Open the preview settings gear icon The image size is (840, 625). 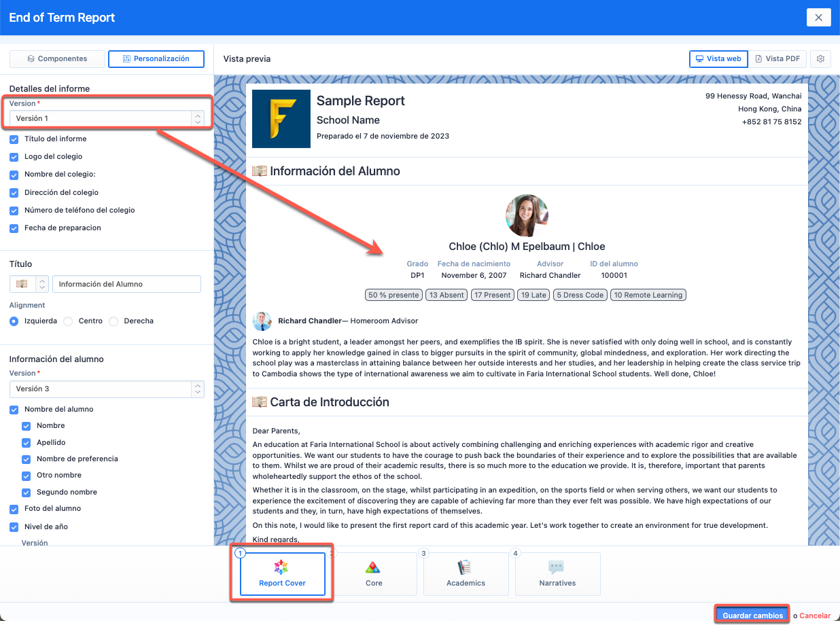pos(820,59)
